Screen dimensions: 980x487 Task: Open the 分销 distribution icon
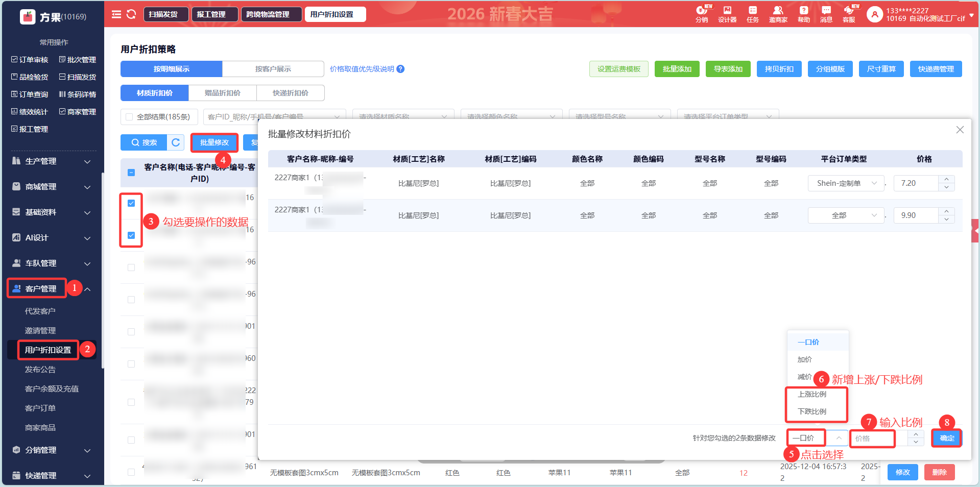coord(702,14)
